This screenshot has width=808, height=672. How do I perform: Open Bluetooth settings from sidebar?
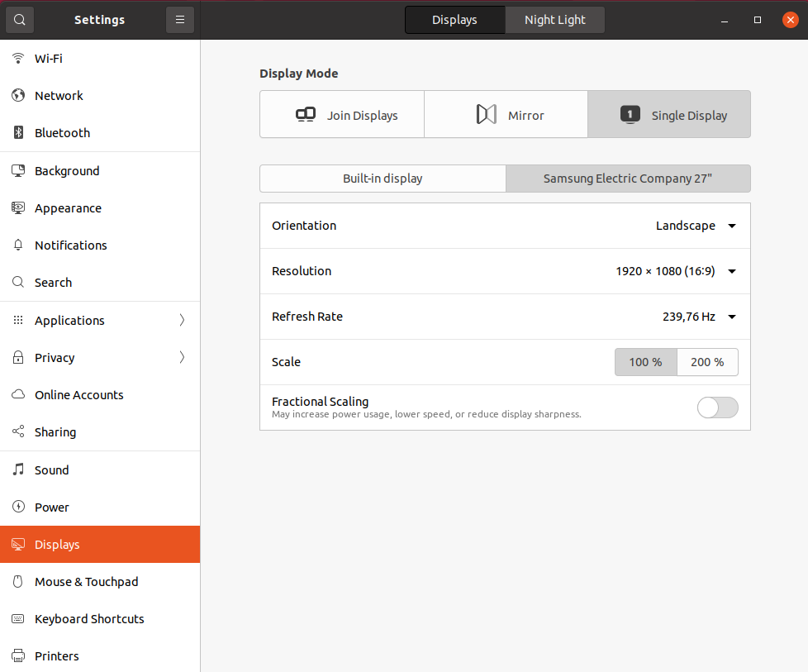coord(17,132)
